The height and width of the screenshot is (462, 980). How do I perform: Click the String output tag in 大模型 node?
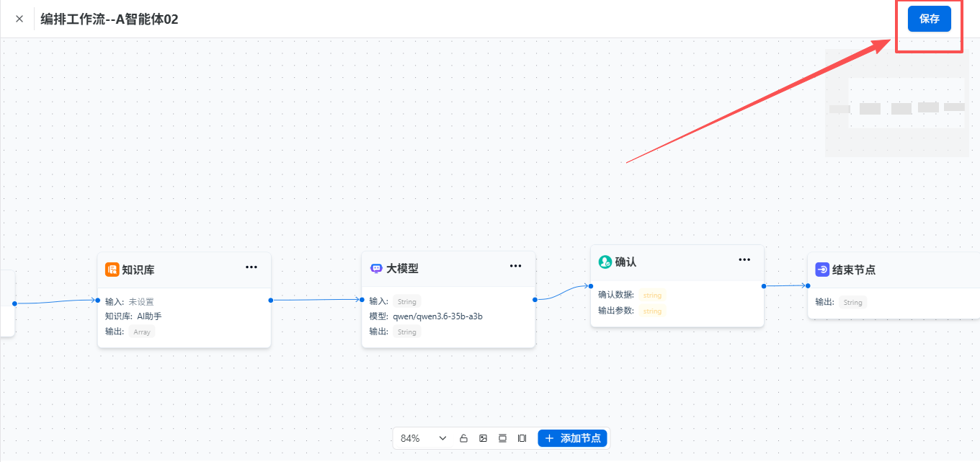(x=407, y=332)
